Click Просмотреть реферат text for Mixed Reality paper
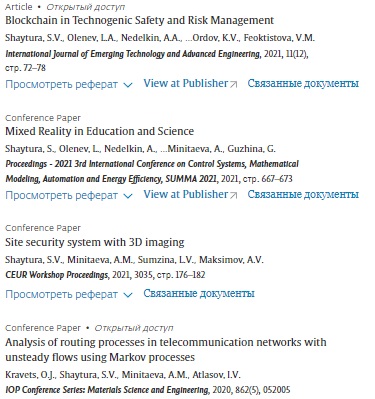This screenshot has height=399, width=375. click(61, 195)
